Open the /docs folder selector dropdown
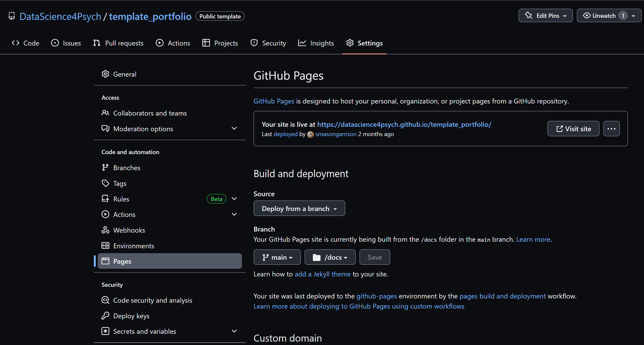The width and height of the screenshot is (644, 345). click(330, 257)
